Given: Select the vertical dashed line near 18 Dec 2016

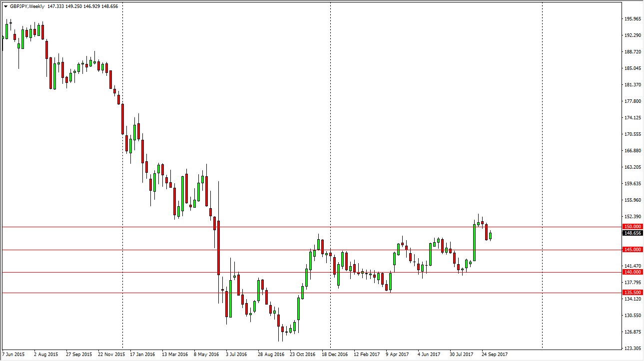Looking at the screenshot, I should click(330, 175).
